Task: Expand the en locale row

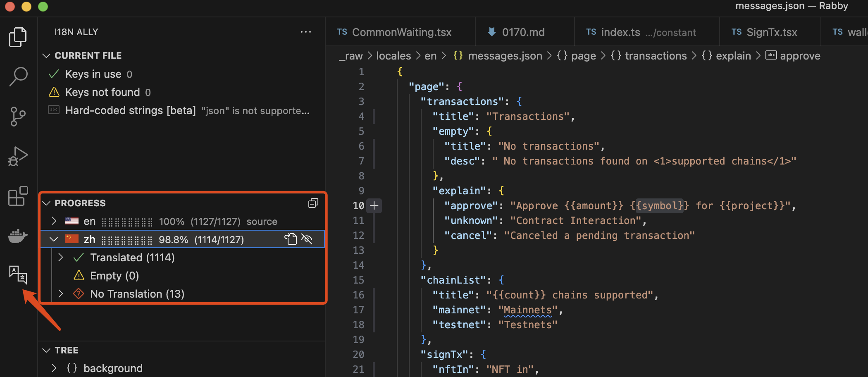Action: click(54, 221)
